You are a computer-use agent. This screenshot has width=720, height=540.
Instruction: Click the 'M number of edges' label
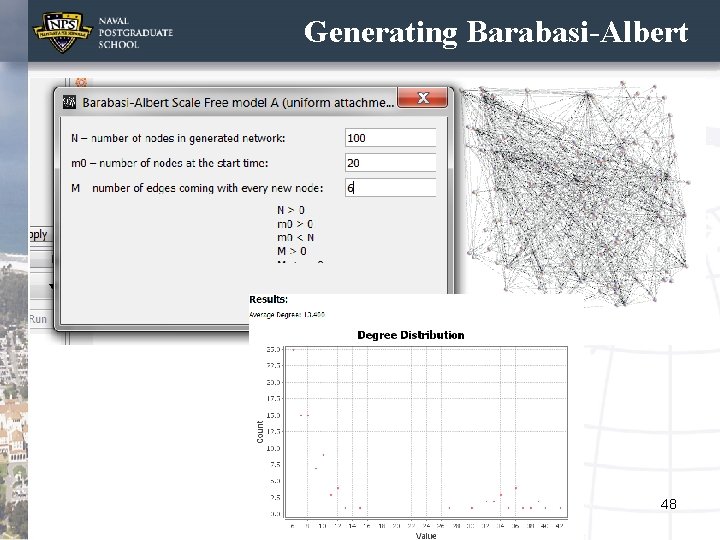(197, 188)
